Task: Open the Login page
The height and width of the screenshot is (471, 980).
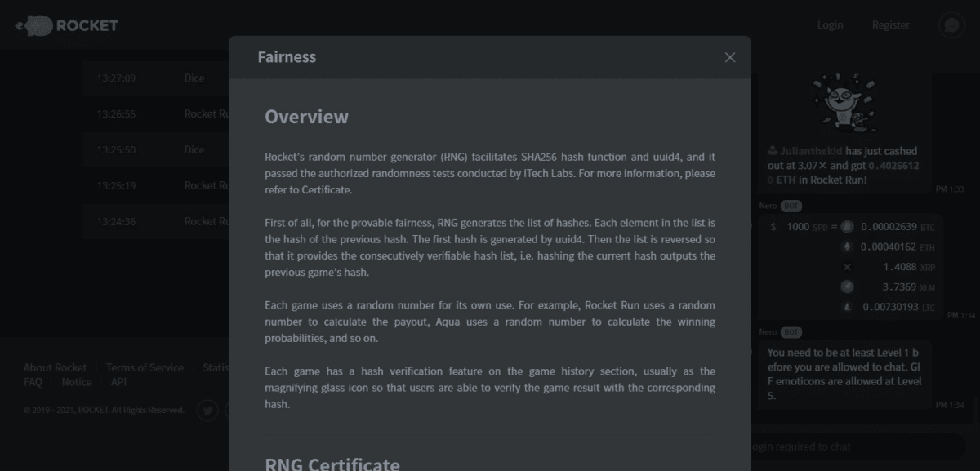Action: pyautogui.click(x=830, y=25)
